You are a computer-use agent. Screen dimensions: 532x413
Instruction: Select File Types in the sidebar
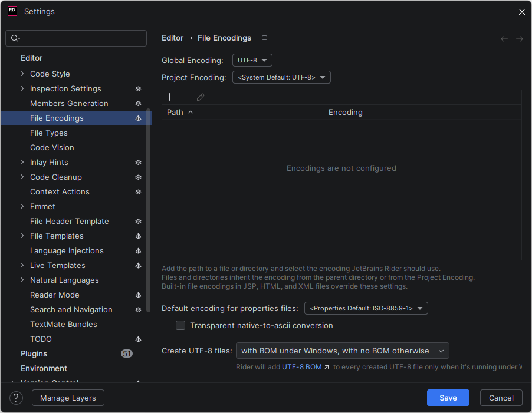[x=48, y=133]
